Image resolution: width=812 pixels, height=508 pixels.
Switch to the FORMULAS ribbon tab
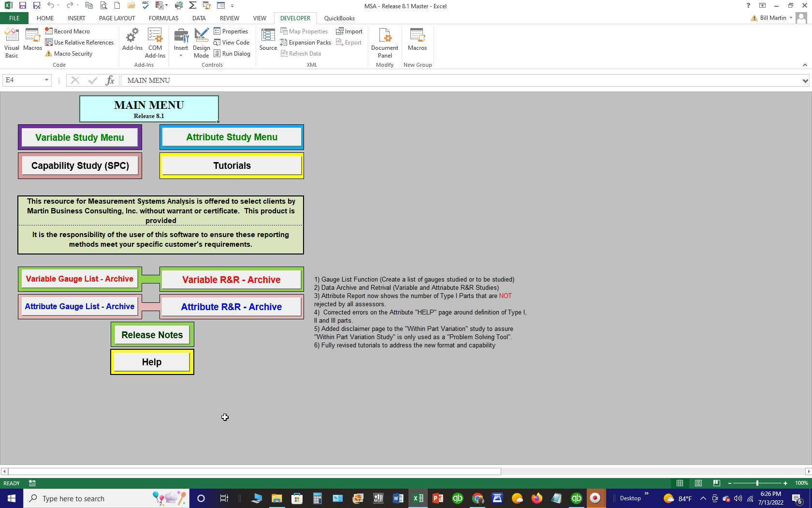click(163, 18)
